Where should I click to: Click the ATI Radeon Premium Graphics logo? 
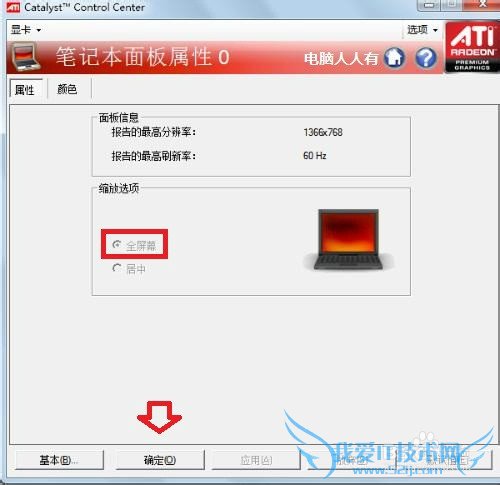[472, 47]
